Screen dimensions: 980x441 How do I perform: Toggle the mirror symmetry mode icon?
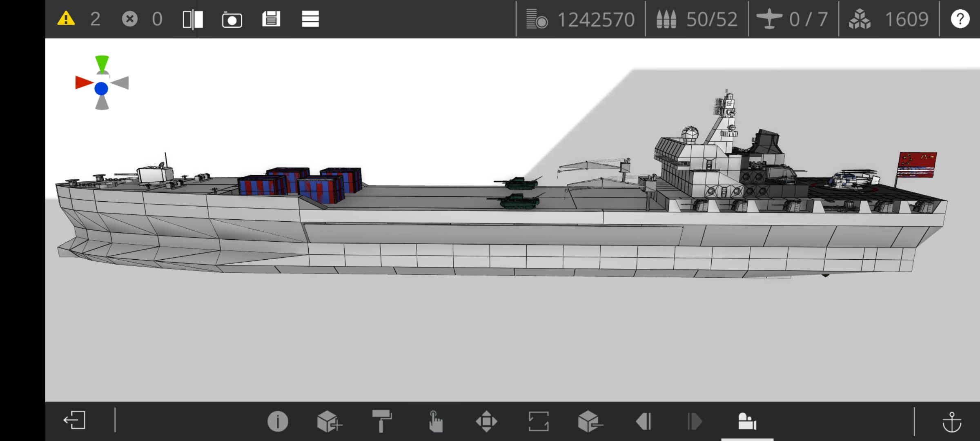click(193, 19)
